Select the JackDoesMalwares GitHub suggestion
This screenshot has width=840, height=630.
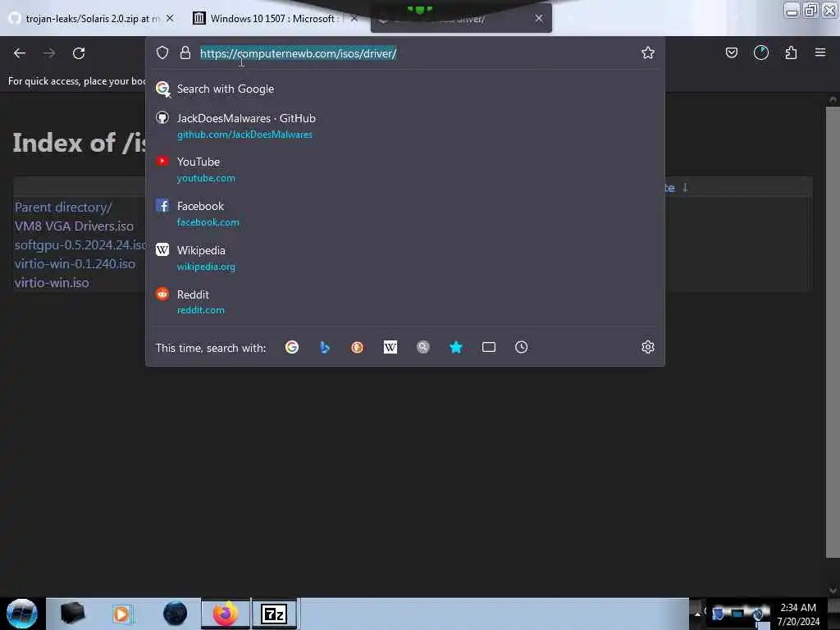[405, 126]
